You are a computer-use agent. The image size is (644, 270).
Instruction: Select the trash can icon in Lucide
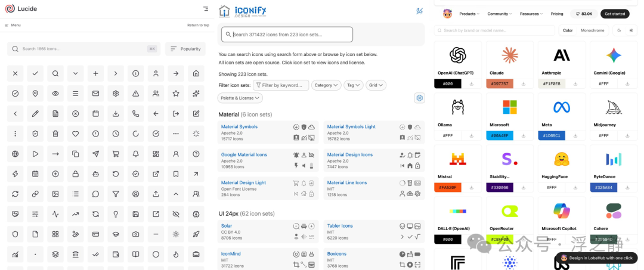(x=55, y=134)
